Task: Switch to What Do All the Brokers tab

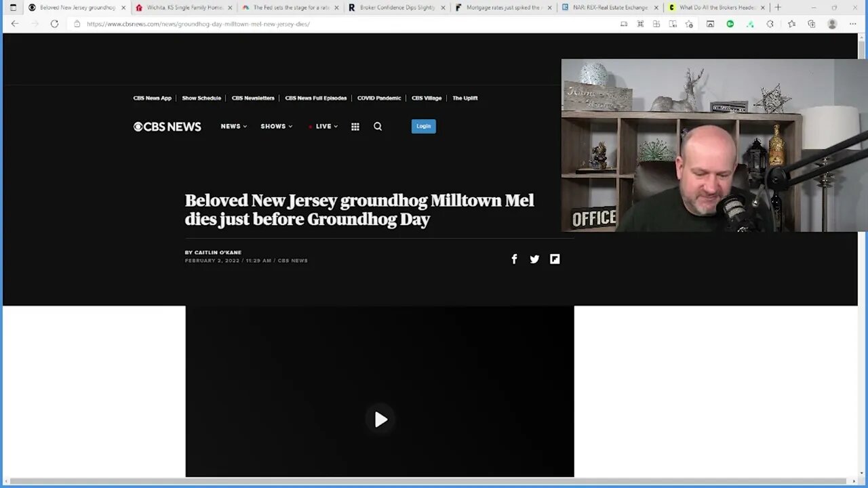Action: pyautogui.click(x=717, y=7)
